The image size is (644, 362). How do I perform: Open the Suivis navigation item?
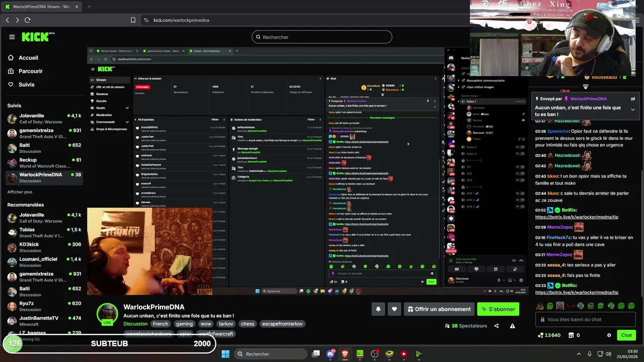click(21, 84)
